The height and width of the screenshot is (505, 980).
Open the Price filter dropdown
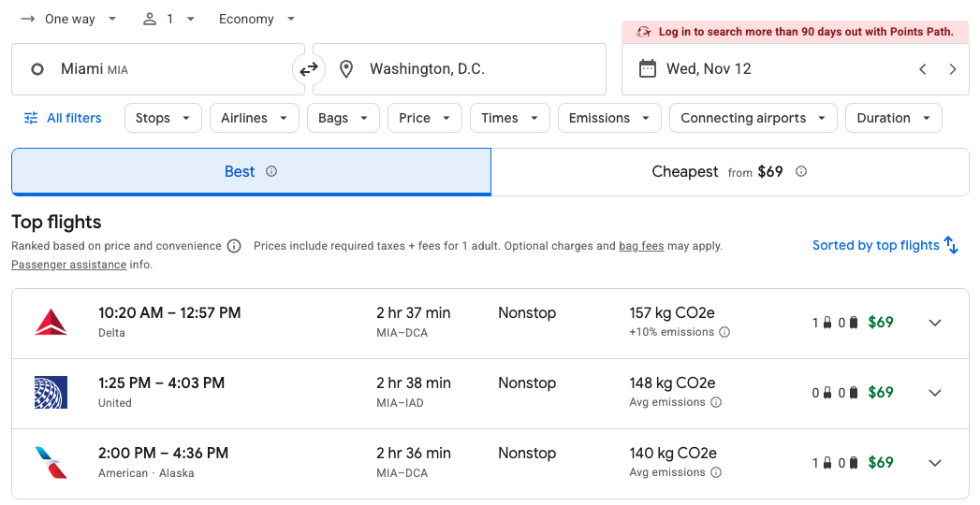point(425,118)
